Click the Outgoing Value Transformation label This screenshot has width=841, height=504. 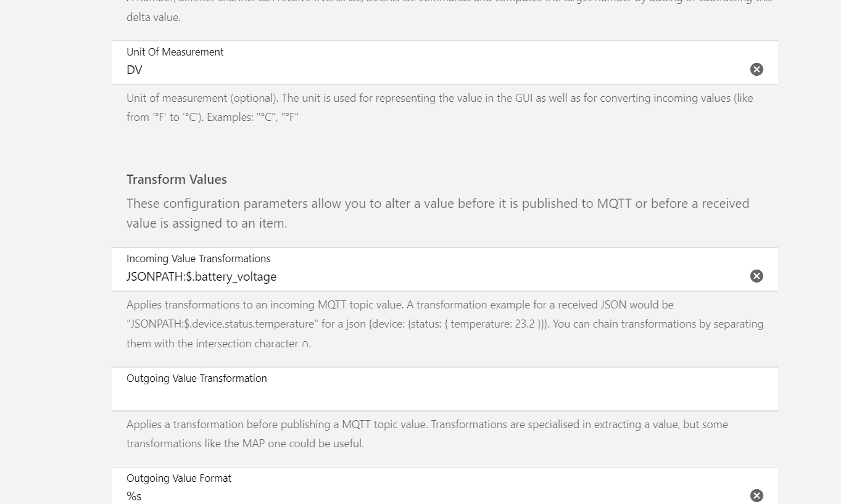tap(196, 378)
